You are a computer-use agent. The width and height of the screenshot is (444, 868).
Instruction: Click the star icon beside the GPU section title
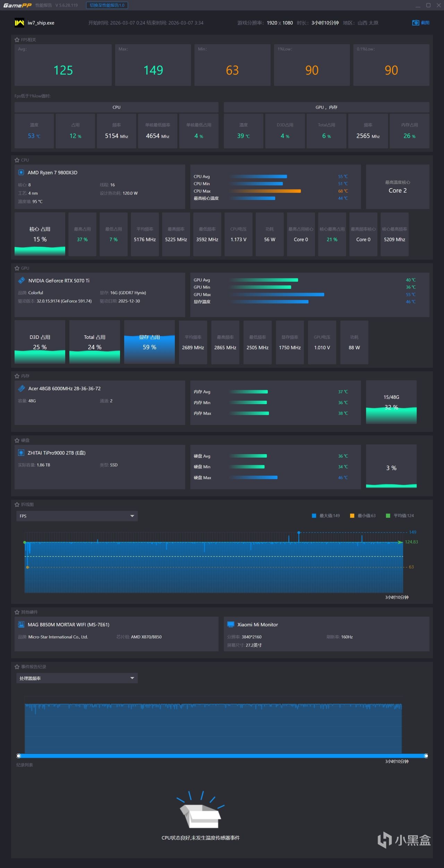[x=17, y=268]
